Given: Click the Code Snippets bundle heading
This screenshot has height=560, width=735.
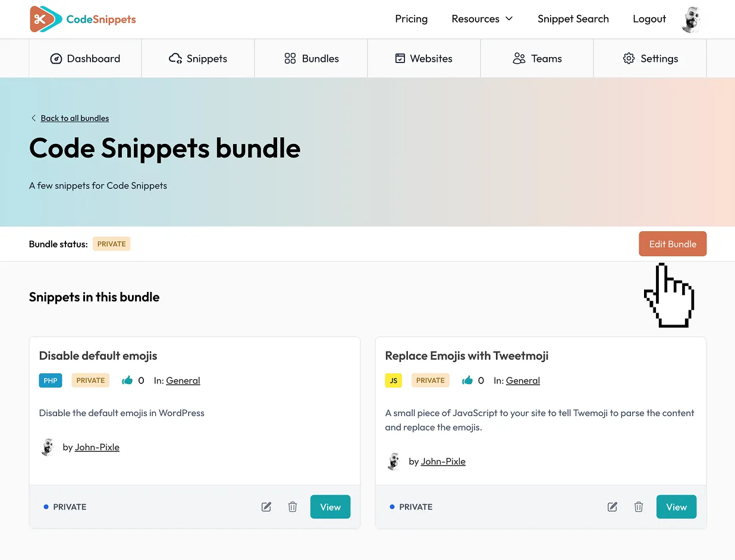Looking at the screenshot, I should (165, 149).
